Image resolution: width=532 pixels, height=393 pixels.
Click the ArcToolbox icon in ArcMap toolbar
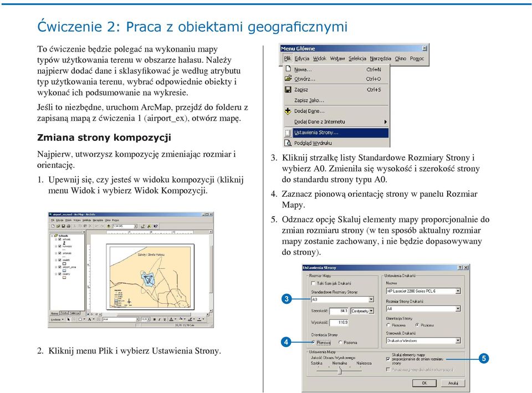(x=149, y=226)
